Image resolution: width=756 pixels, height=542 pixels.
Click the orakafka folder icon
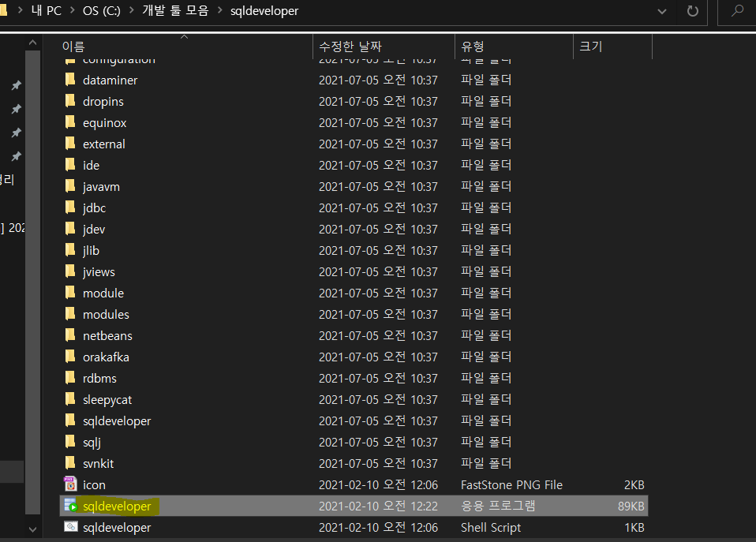point(70,357)
